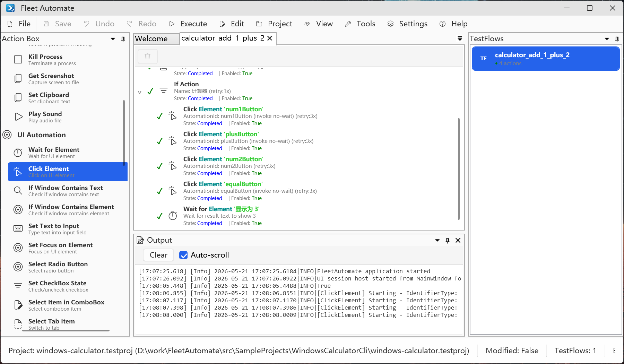Open the View menu

pyautogui.click(x=318, y=24)
